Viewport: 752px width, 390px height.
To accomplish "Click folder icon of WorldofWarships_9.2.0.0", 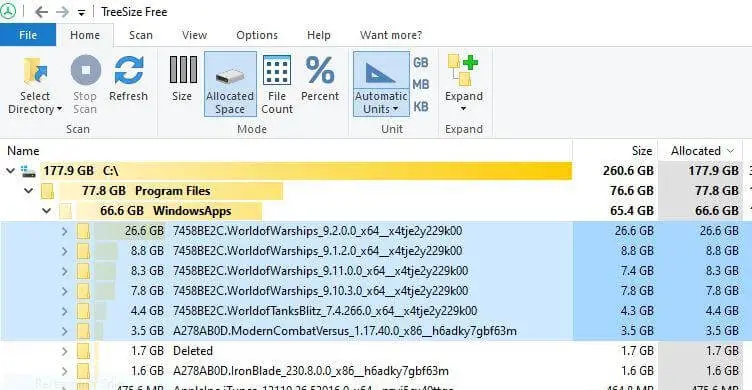I will [x=83, y=231].
